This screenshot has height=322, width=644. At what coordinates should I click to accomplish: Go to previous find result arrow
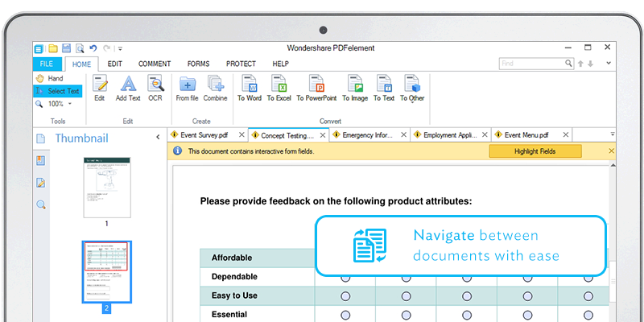(580, 64)
